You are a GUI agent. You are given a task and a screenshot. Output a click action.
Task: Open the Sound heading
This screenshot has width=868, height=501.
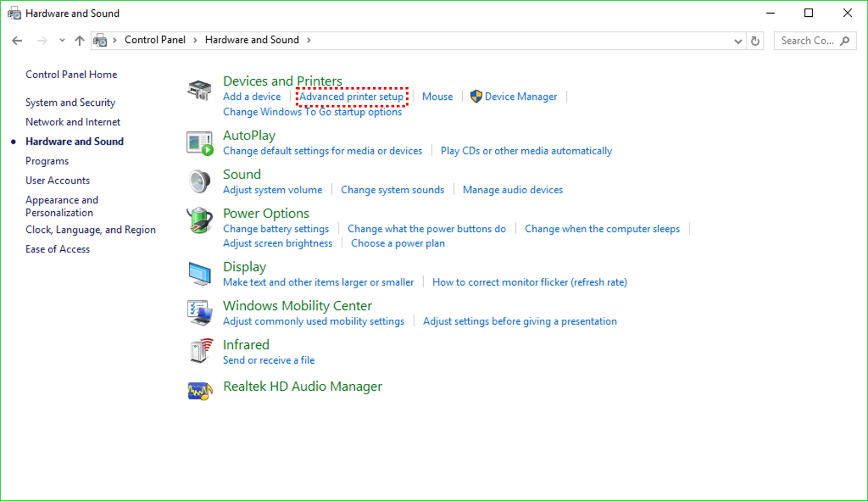[242, 174]
